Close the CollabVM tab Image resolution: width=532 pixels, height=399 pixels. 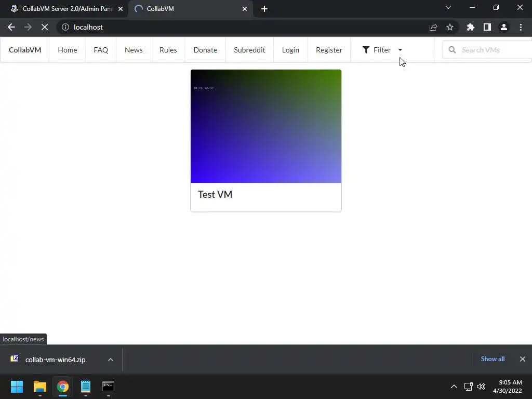[x=245, y=9]
